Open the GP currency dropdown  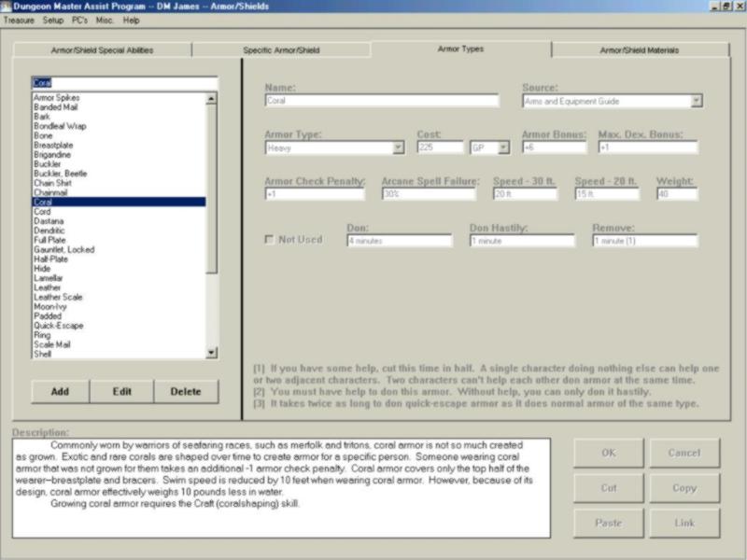pos(504,147)
